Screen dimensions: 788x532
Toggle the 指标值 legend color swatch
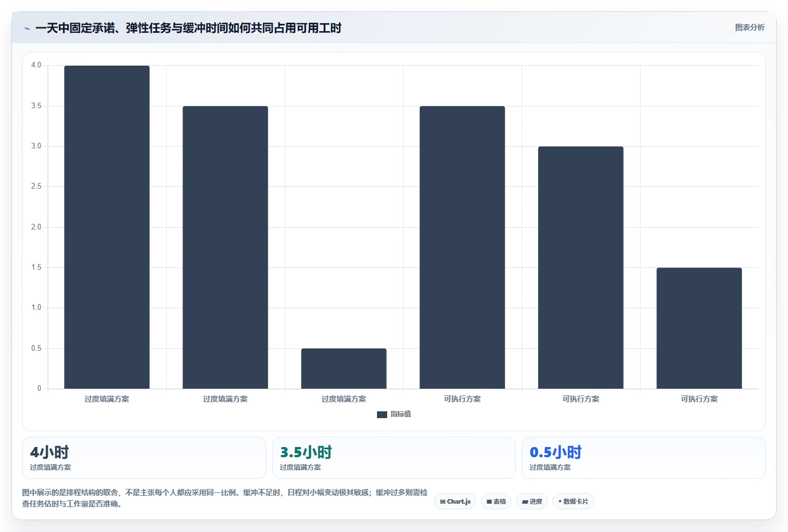pyautogui.click(x=382, y=414)
